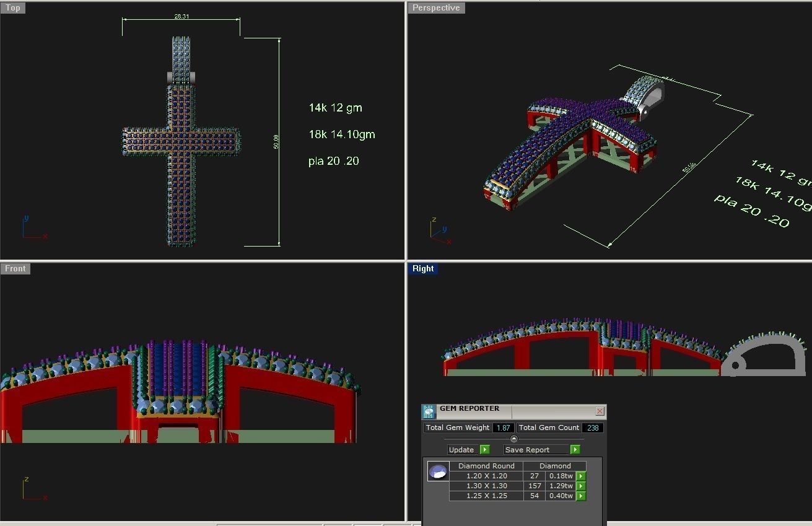This screenshot has height=526, width=812.
Task: Click the '0.40tw' weight cell
Action: 561,496
